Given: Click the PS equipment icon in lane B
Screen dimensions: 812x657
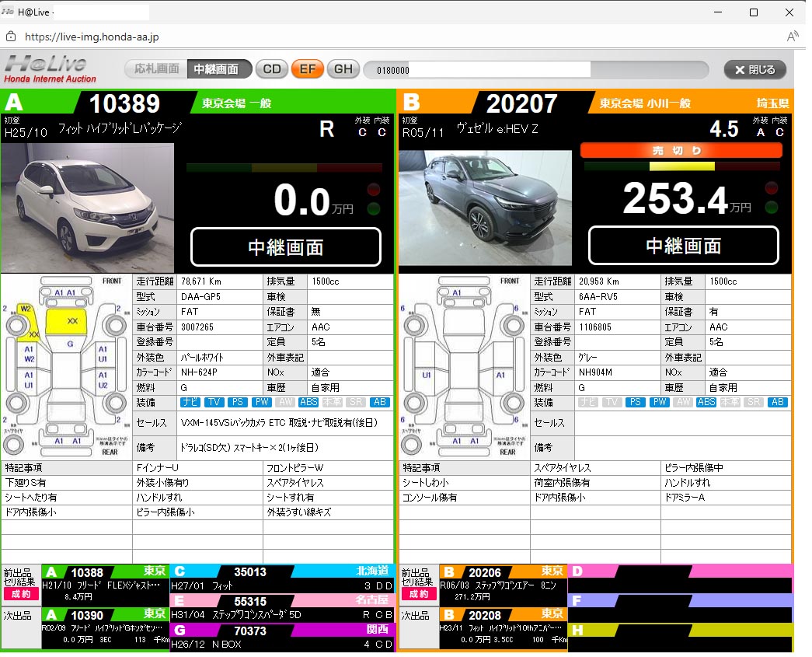Looking at the screenshot, I should click(636, 403).
